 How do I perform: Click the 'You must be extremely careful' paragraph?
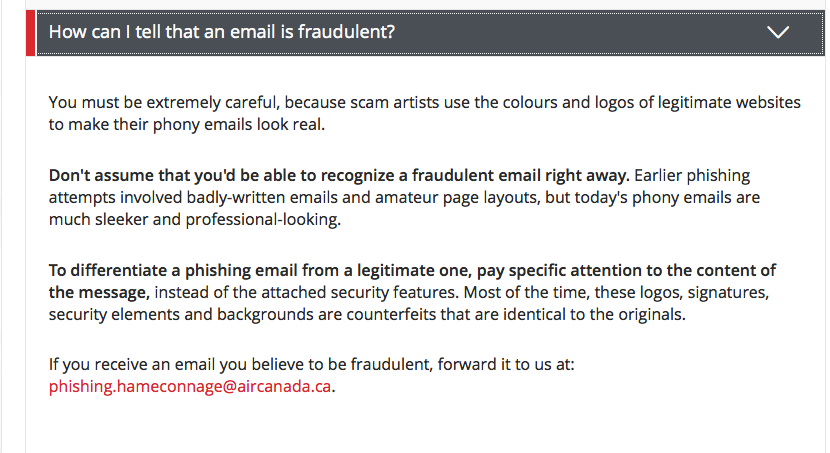424,113
